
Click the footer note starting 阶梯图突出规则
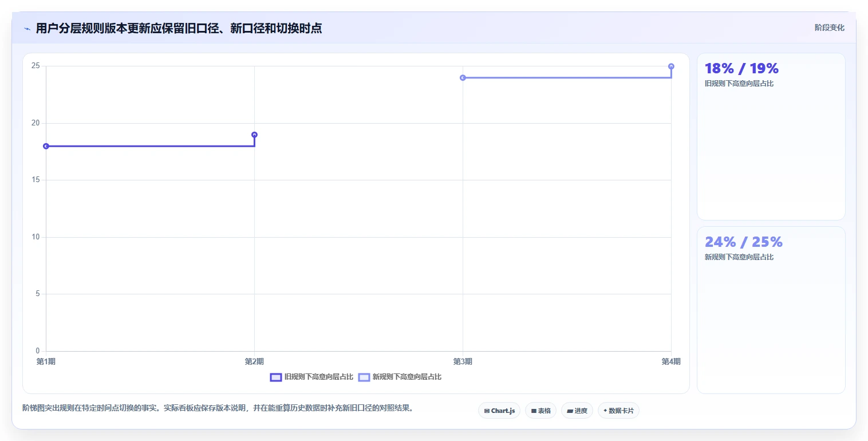tap(218, 408)
